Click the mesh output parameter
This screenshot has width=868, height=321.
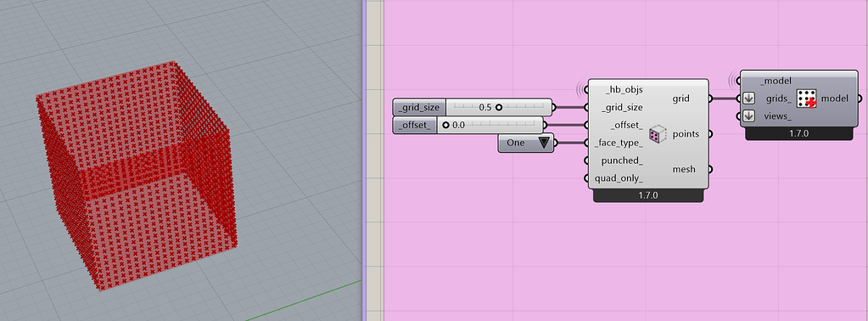[684, 169]
